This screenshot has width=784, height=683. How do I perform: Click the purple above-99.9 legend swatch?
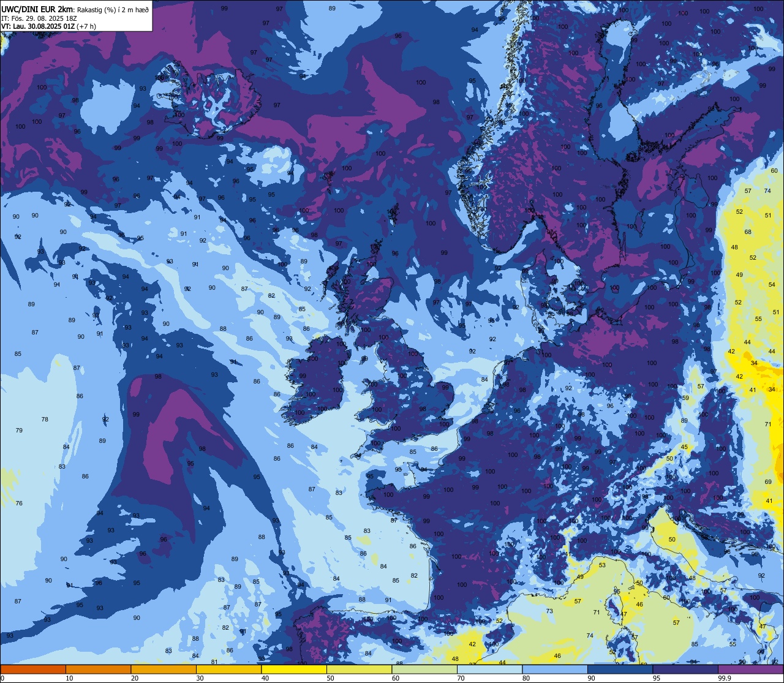pos(751,669)
